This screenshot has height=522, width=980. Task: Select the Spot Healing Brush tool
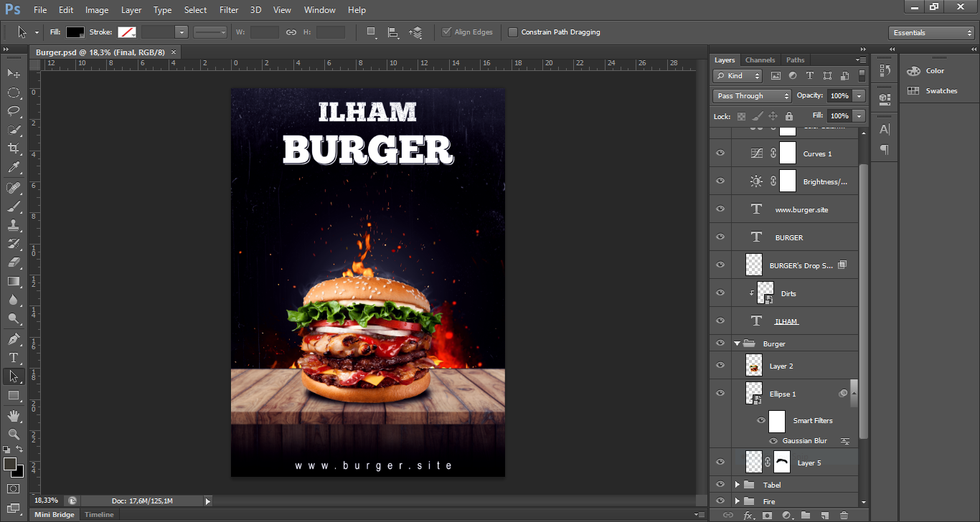click(14, 188)
